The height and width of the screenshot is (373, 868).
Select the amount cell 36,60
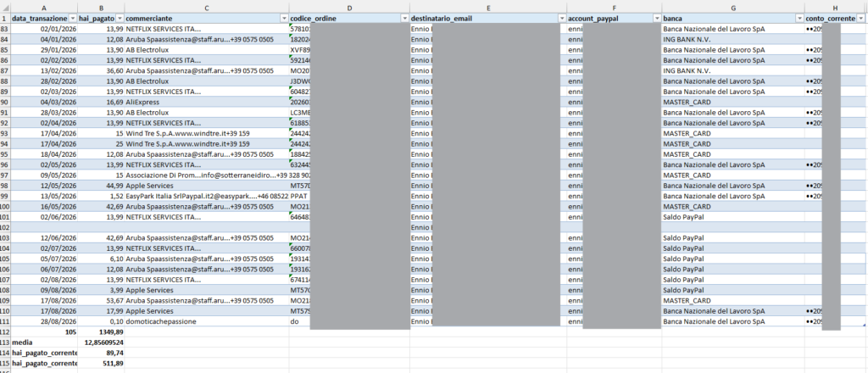102,71
